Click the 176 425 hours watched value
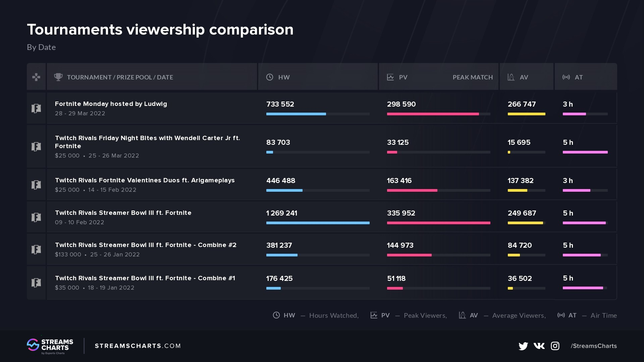 [279, 279]
